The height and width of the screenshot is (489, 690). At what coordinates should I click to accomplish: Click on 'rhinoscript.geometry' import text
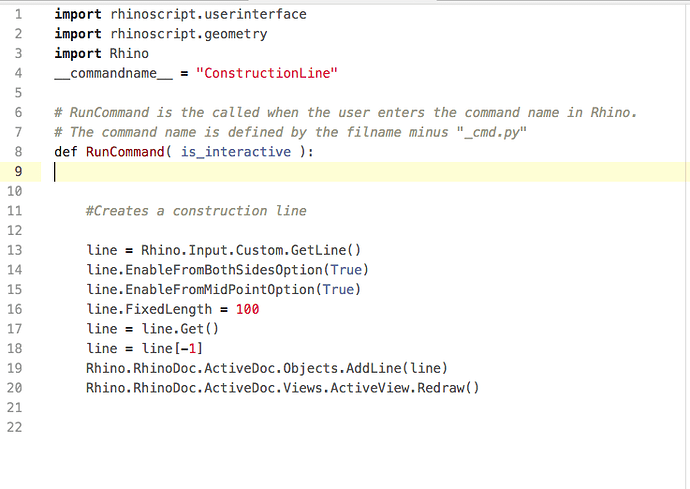(188, 34)
